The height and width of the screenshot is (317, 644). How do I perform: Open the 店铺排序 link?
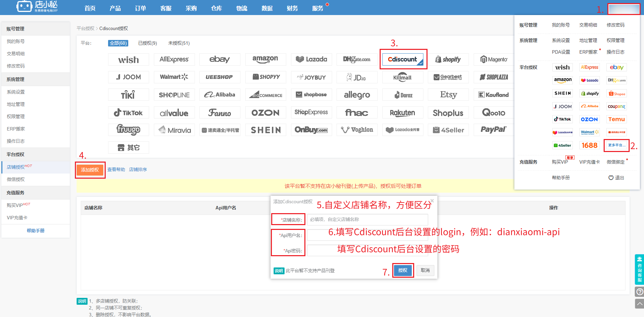click(138, 169)
